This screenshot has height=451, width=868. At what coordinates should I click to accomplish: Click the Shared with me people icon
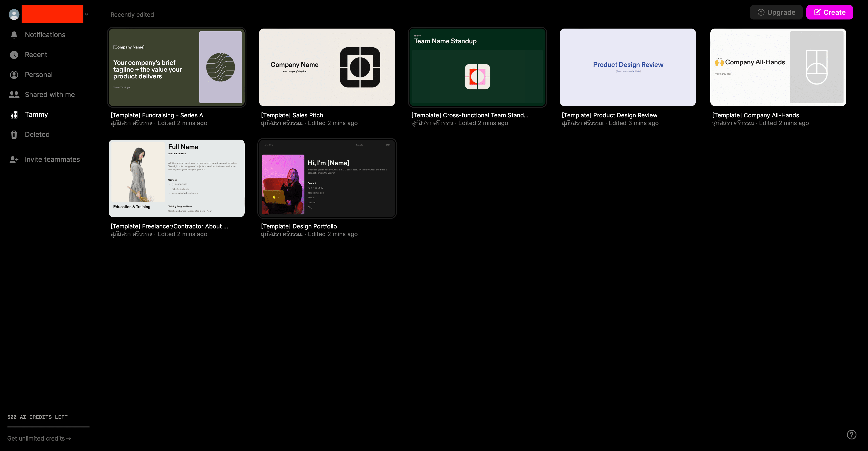(14, 95)
